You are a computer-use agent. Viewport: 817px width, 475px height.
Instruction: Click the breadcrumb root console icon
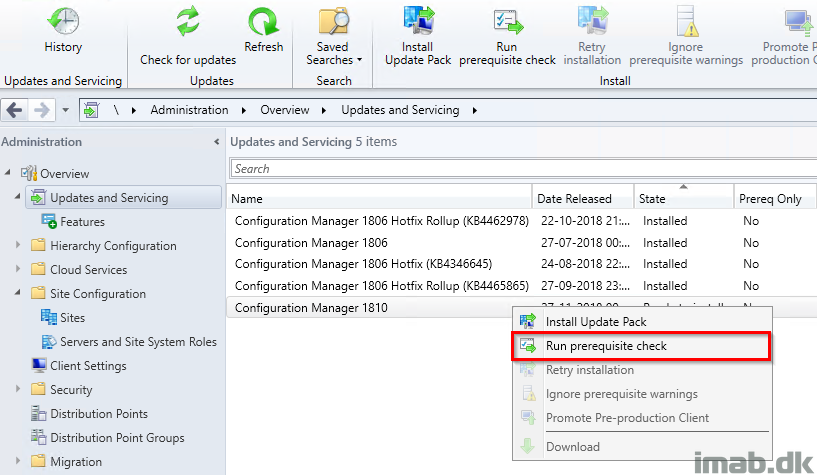(x=91, y=110)
